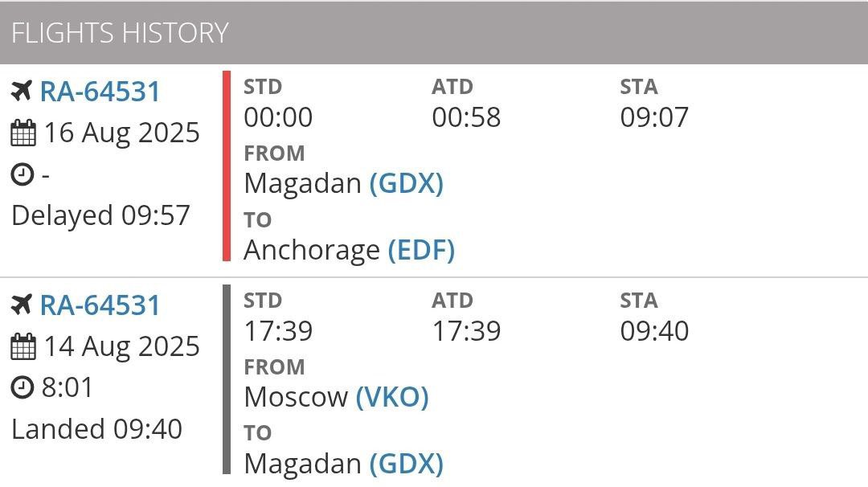Open RA-64531 link for 14 Aug flight
The image size is (868, 487).
click(100, 305)
